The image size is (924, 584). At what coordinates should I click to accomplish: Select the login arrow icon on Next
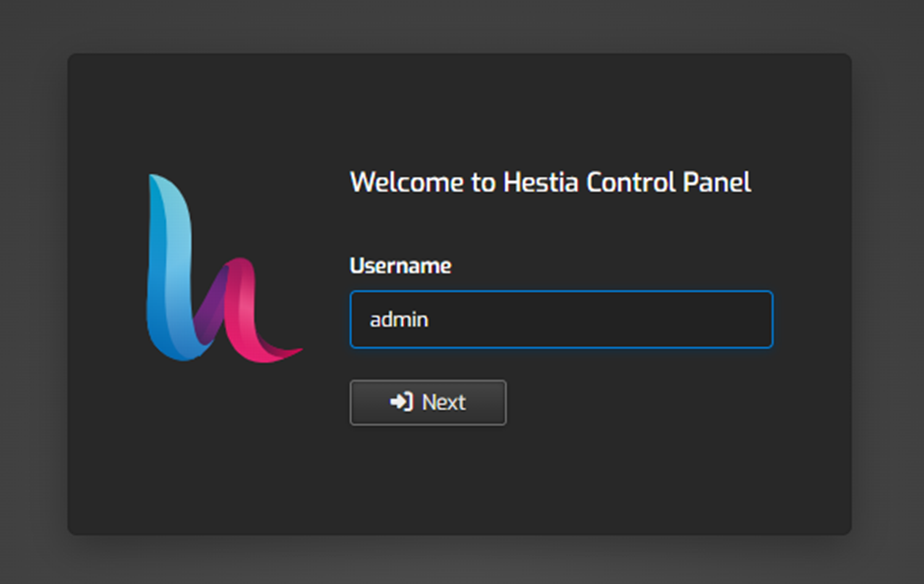(401, 402)
